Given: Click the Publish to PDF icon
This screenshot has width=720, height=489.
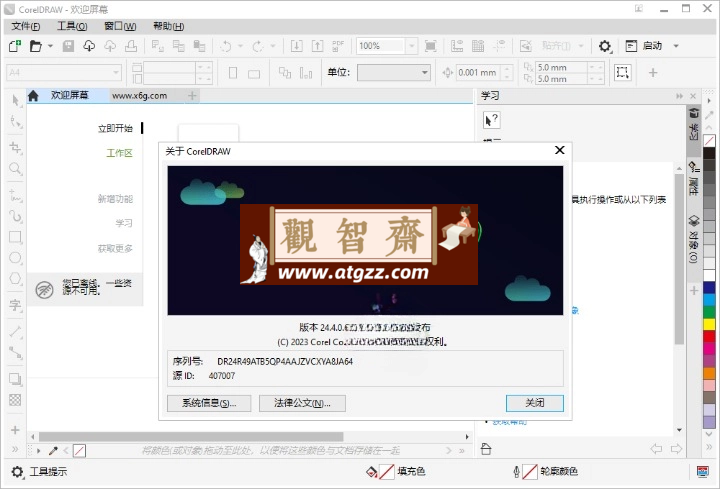Looking at the screenshot, I should 338,46.
